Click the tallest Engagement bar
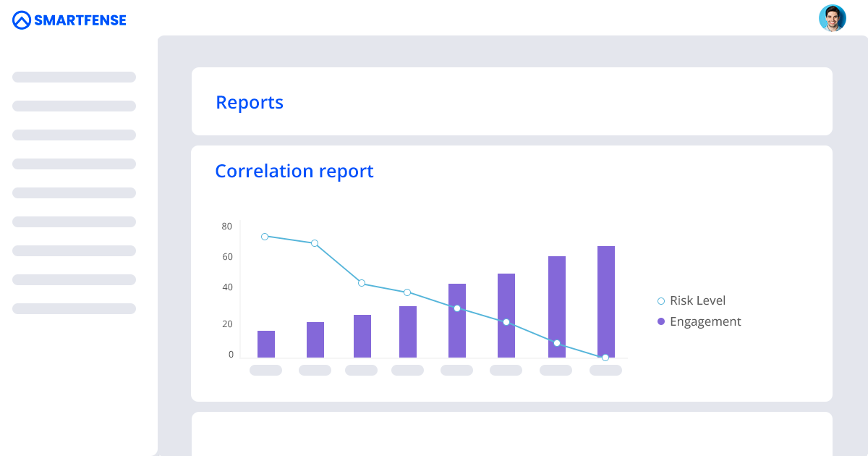This screenshot has width=868, height=456. pos(606,302)
